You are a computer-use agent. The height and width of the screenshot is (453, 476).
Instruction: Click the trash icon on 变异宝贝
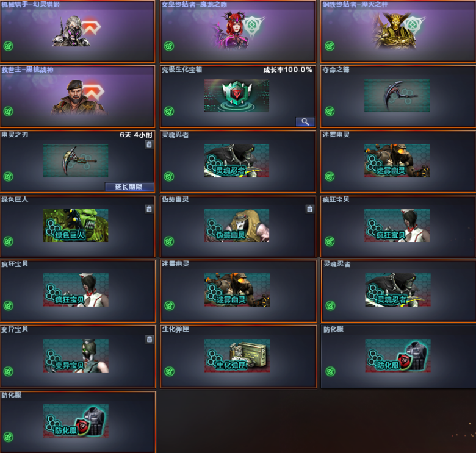click(150, 340)
